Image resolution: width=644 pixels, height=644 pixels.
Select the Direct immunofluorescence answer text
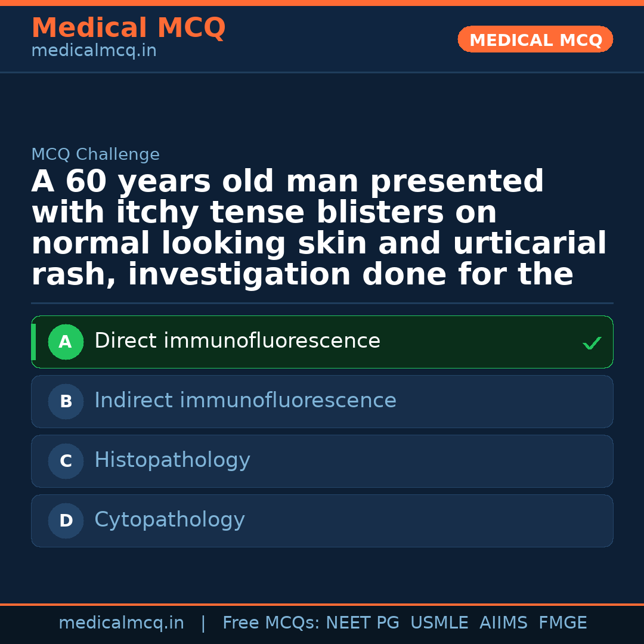point(237,341)
